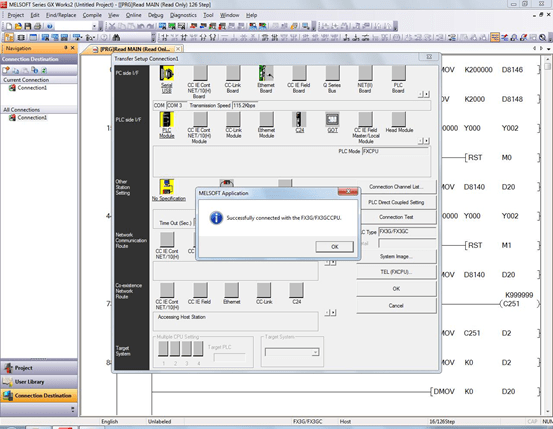Open the Online menu
This screenshot has width=553, height=429.
(x=133, y=15)
